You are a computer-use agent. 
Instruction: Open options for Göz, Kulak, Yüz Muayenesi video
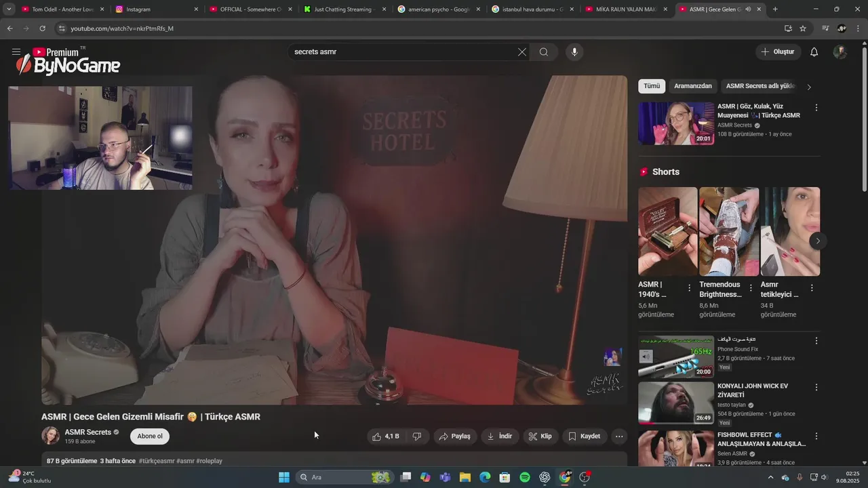coord(816,108)
